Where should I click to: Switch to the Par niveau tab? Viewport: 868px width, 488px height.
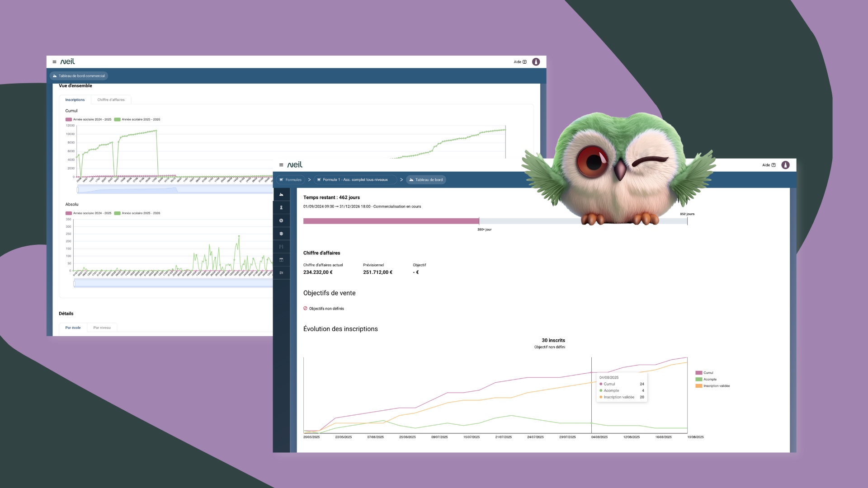click(x=102, y=328)
